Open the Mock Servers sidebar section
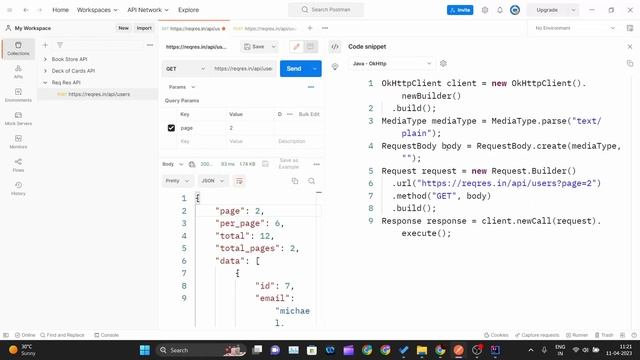 point(18,118)
